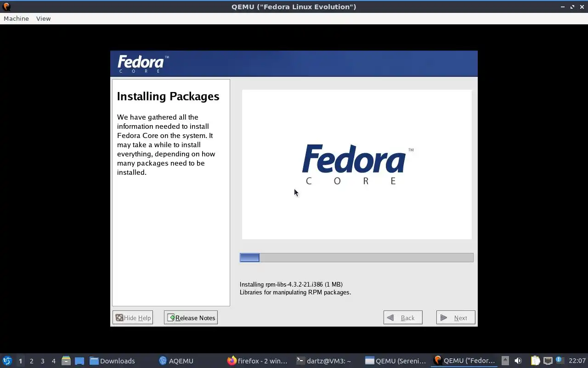
Task: Click the large Fedora Core splash image
Action: click(x=357, y=164)
